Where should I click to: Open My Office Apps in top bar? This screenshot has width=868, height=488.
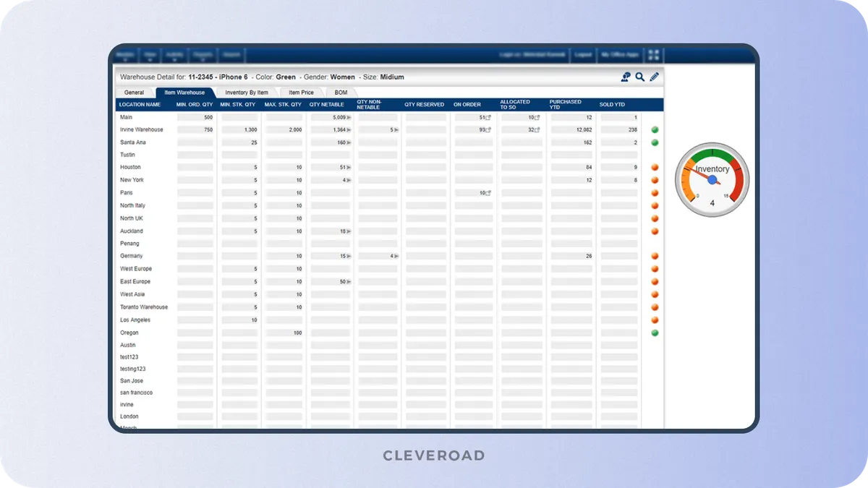[x=621, y=55]
